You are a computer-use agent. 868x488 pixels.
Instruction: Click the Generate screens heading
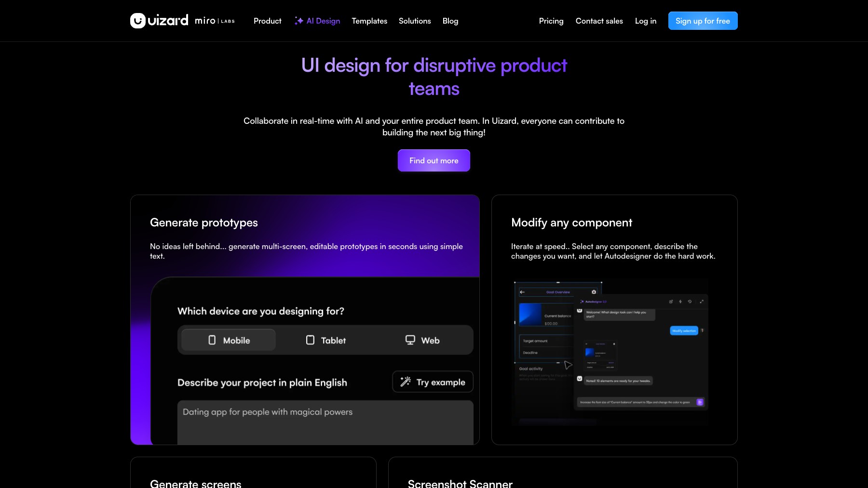pyautogui.click(x=196, y=483)
